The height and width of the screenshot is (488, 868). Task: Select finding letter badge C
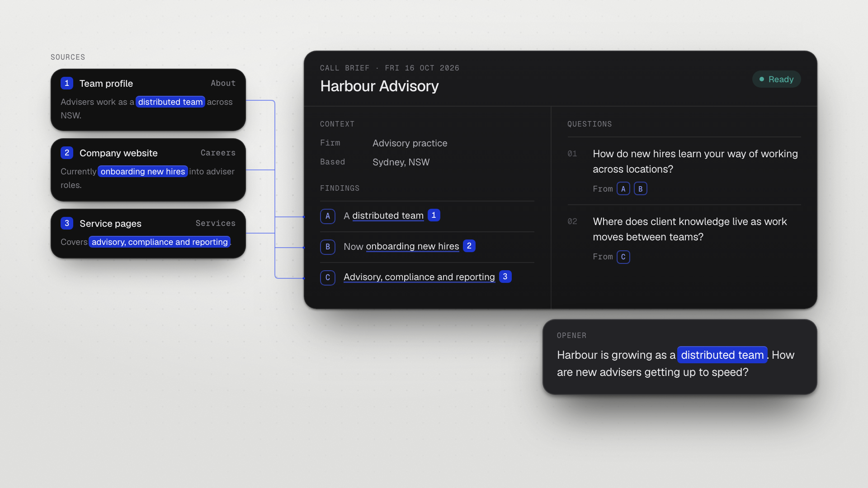pyautogui.click(x=328, y=277)
